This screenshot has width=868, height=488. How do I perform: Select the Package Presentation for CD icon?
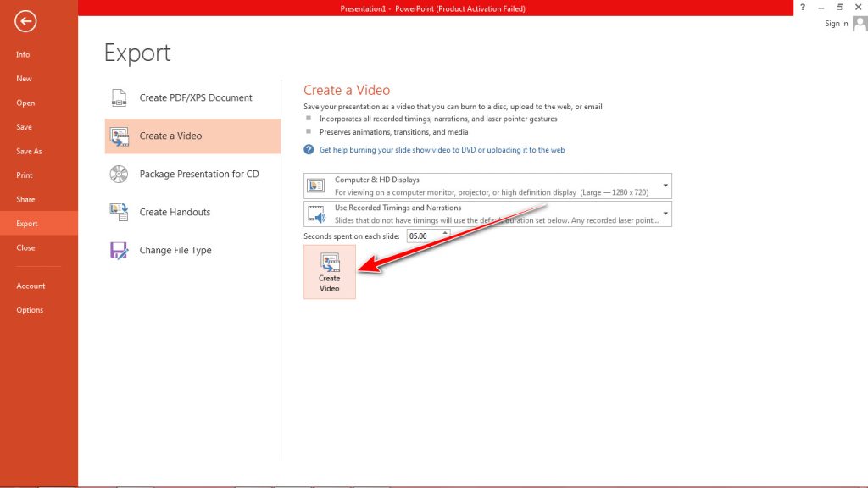119,174
